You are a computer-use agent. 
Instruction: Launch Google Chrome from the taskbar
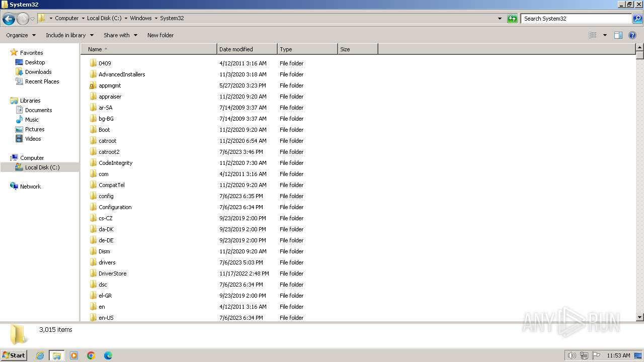click(91, 355)
